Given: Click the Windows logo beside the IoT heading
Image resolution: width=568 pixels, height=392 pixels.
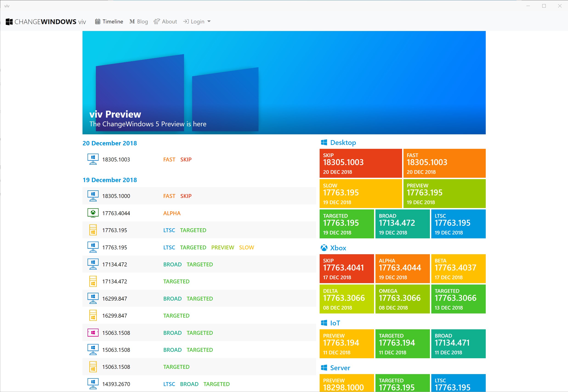Looking at the screenshot, I should point(324,323).
